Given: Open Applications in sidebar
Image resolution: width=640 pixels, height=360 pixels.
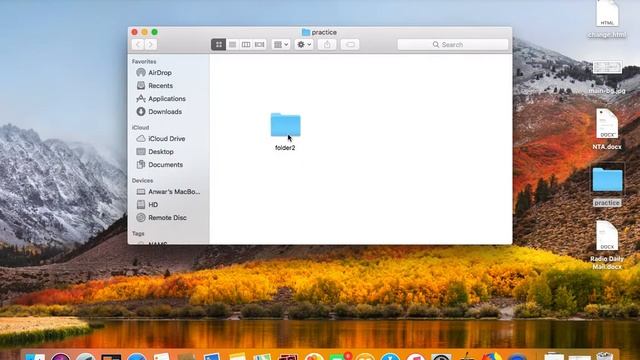Looking at the screenshot, I should pos(168,99).
